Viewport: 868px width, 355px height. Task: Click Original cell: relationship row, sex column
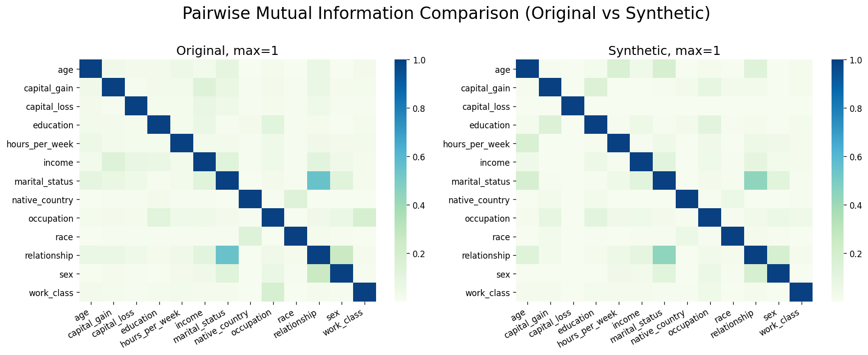pyautogui.click(x=342, y=255)
